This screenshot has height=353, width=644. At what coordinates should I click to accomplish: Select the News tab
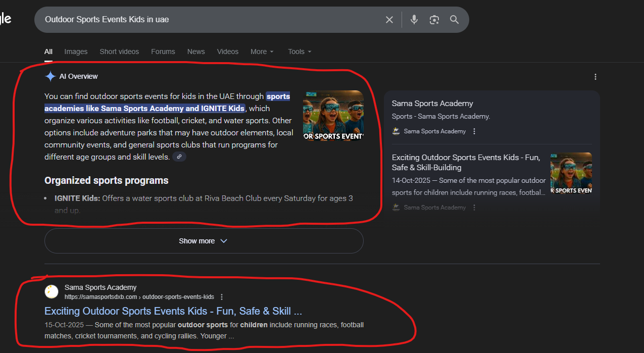pos(196,52)
